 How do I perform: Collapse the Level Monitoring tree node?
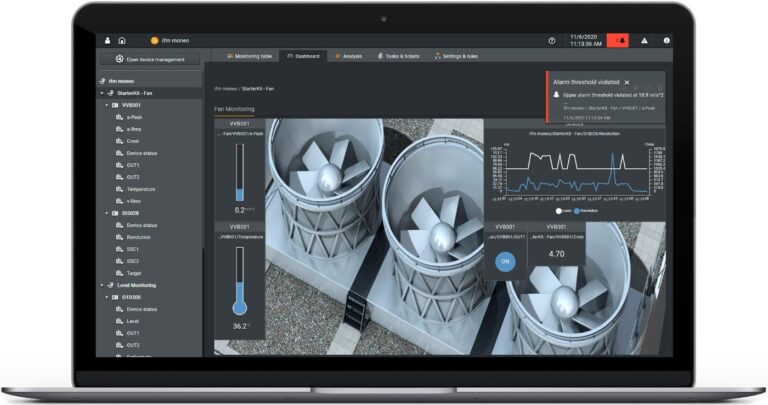[x=103, y=285]
